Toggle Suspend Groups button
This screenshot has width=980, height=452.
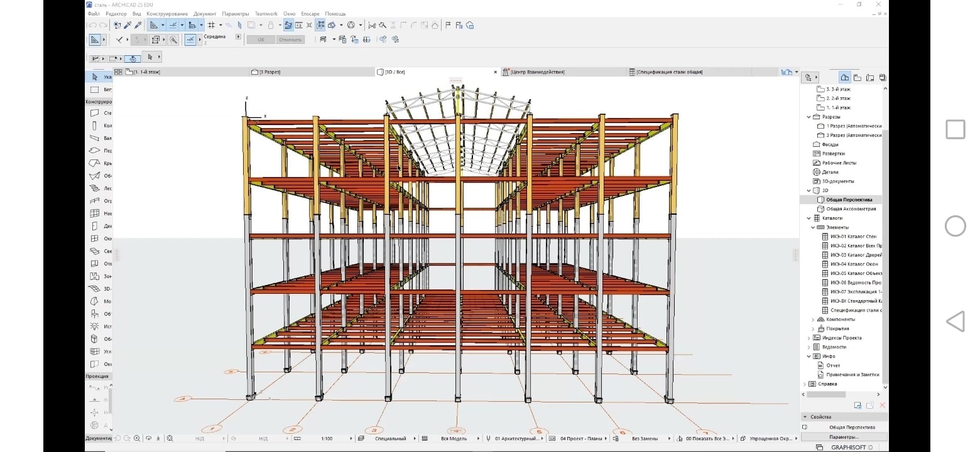click(320, 25)
